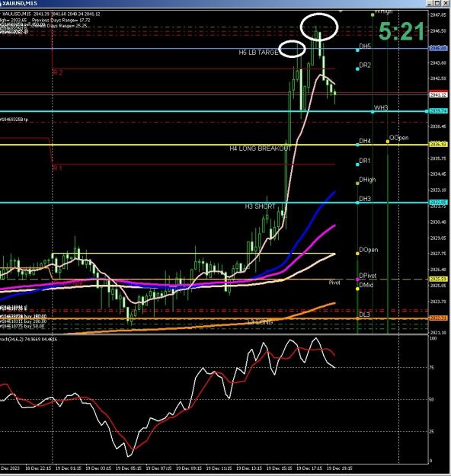Click the 2029.05 price scale value
Viewport: 451px width, 476px height.
click(x=438, y=238)
